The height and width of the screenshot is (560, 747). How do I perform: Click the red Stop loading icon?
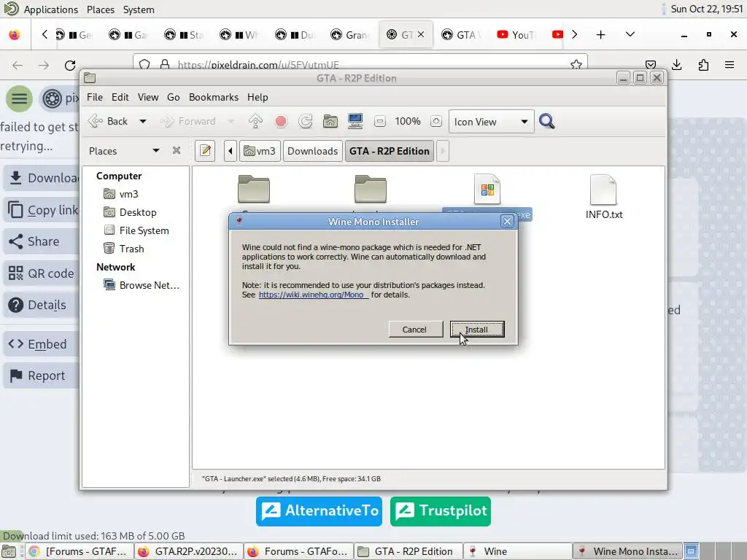[x=281, y=122]
